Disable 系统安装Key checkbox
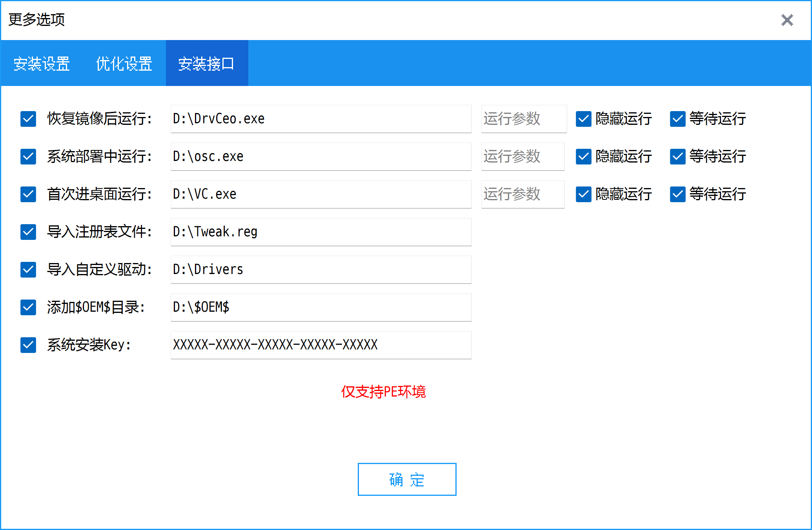The width and height of the screenshot is (812, 530). point(28,345)
